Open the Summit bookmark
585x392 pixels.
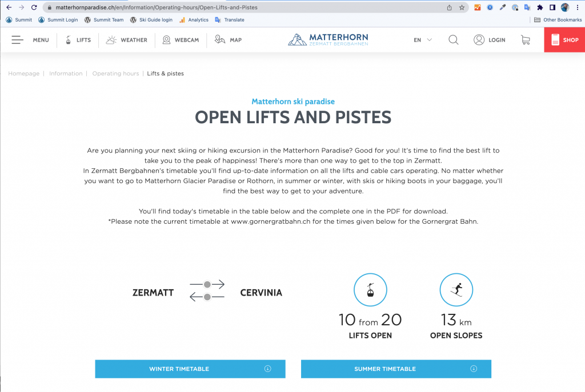pos(19,20)
